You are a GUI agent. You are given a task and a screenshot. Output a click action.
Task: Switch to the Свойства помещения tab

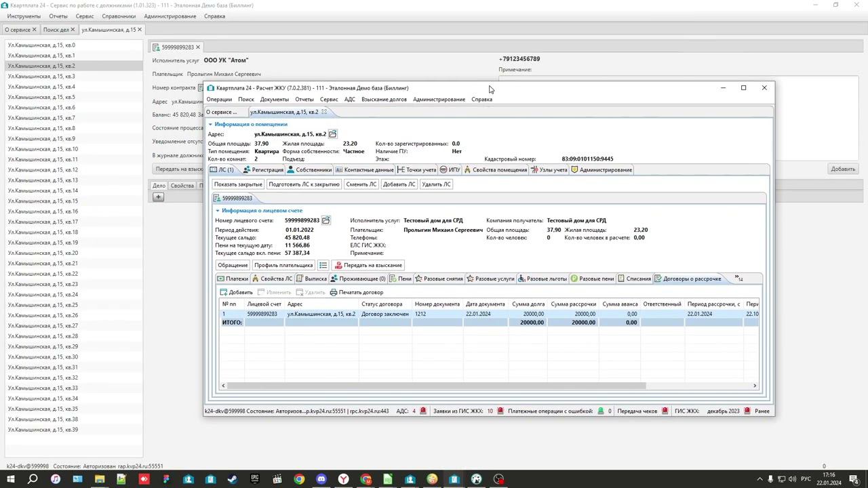click(495, 170)
